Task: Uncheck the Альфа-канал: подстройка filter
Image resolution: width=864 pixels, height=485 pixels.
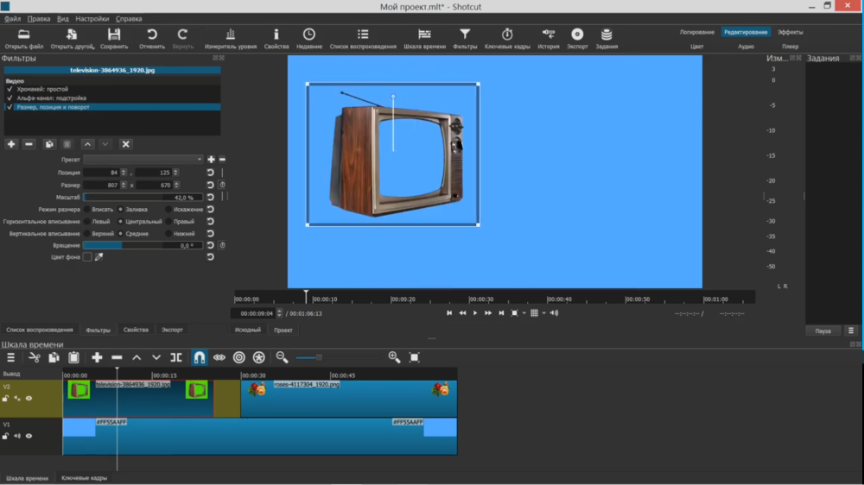Action: pos(9,98)
